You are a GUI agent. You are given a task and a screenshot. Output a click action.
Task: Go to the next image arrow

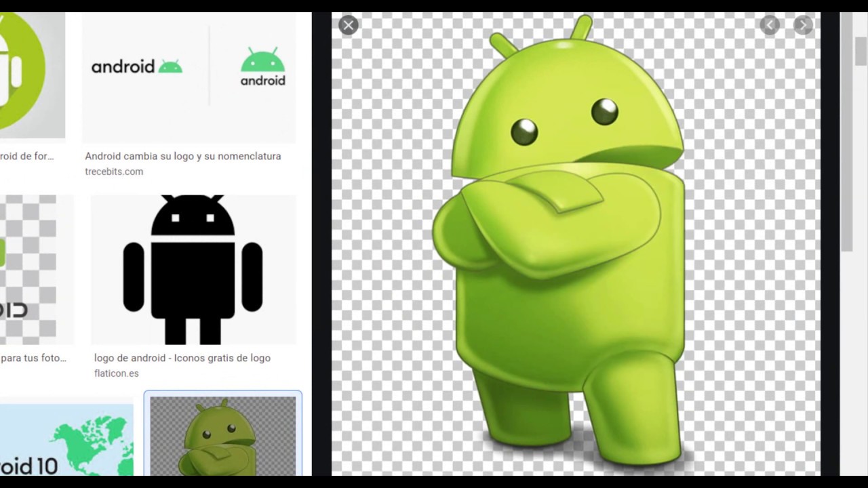tap(803, 26)
